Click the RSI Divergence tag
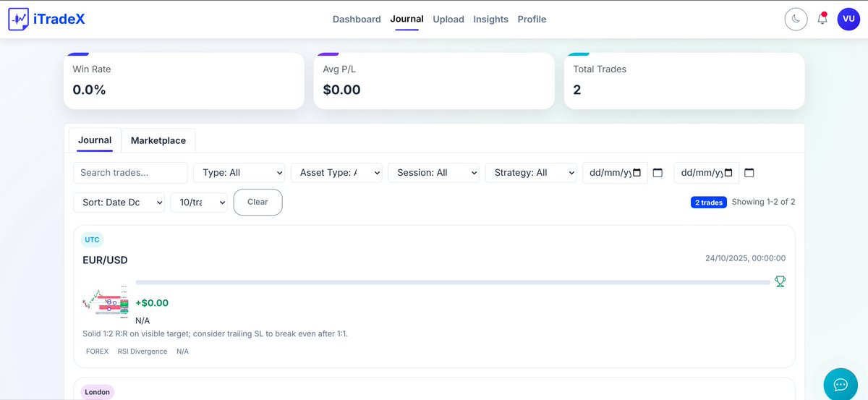Viewport: 868px width, 400px height. click(142, 352)
